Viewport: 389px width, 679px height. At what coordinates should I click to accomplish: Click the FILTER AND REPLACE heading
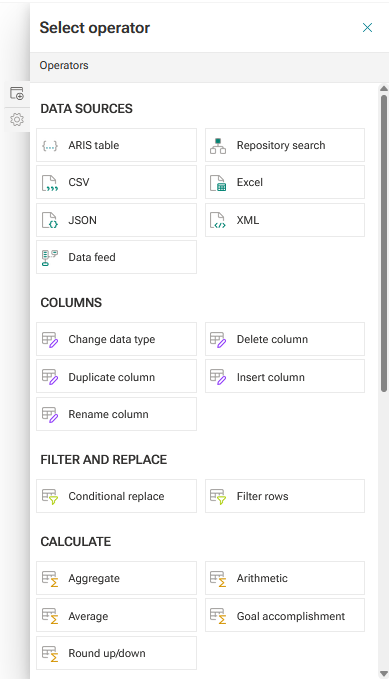104,459
